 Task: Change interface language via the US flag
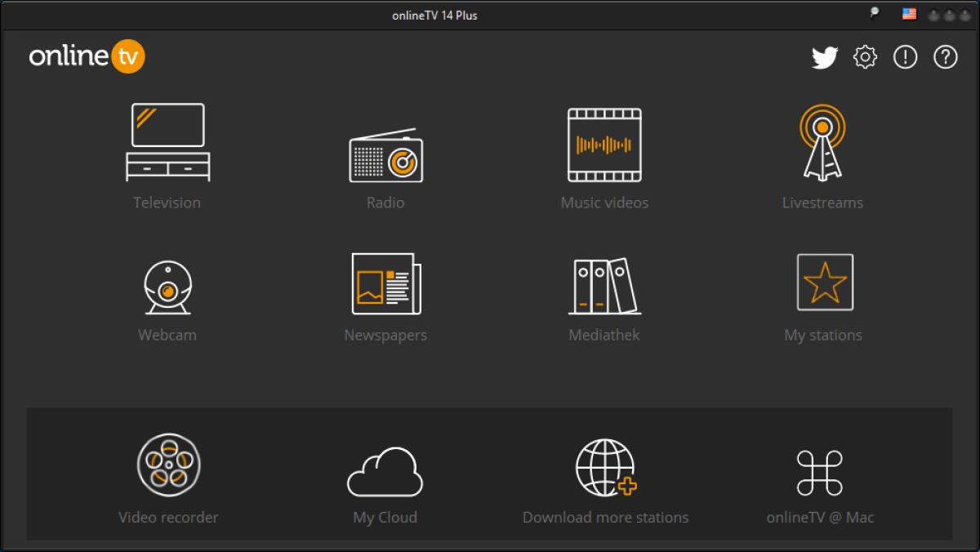pyautogui.click(x=908, y=14)
